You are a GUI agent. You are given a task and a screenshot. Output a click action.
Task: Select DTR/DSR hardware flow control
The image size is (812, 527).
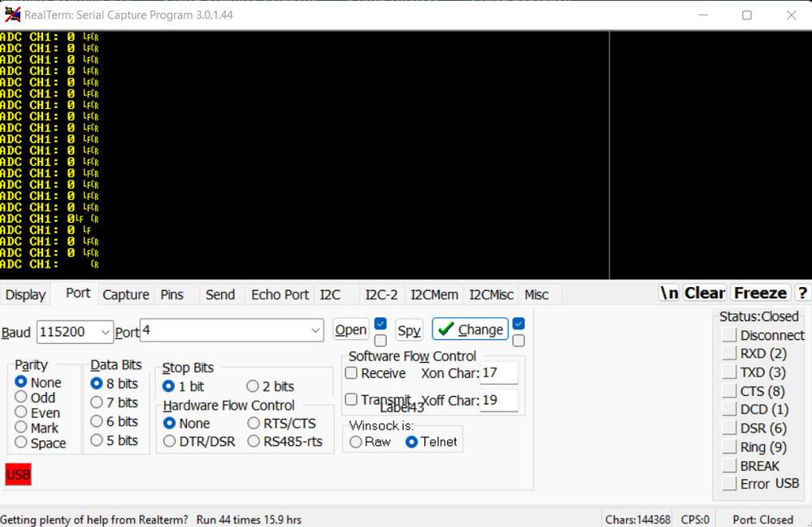pyautogui.click(x=199, y=442)
